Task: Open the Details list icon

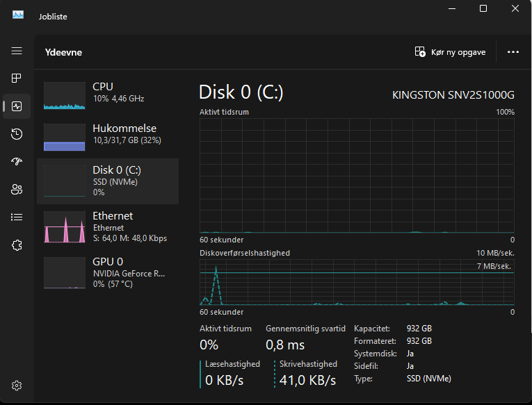Action: (x=17, y=217)
